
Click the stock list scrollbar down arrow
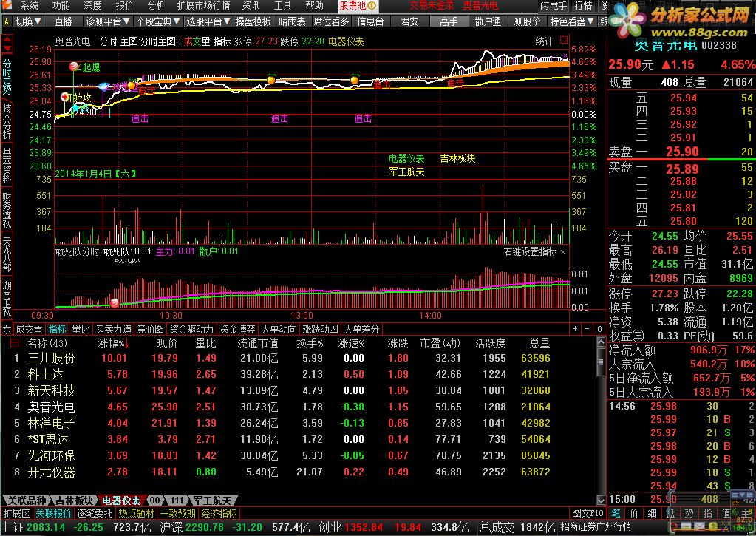pyautogui.click(x=601, y=500)
